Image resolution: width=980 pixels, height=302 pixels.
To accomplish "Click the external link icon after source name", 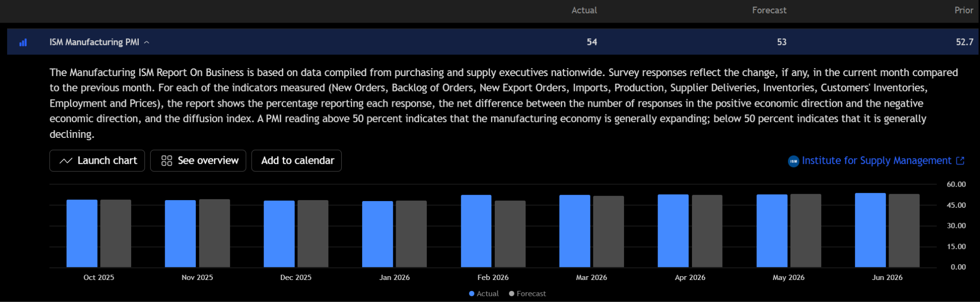I will [960, 161].
